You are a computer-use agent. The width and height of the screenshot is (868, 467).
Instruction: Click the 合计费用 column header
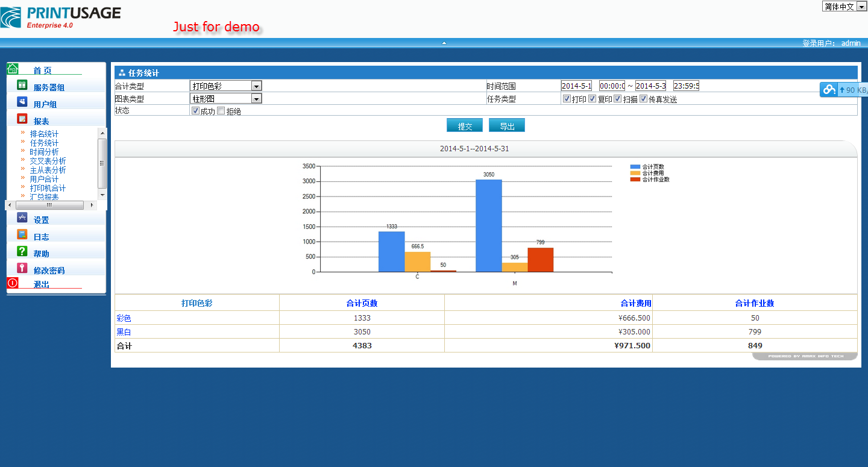point(636,303)
